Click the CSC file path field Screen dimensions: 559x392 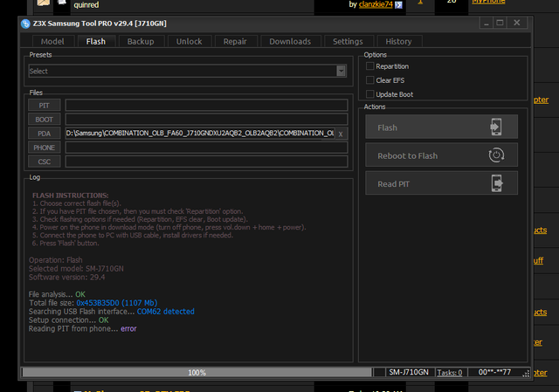[206, 162]
